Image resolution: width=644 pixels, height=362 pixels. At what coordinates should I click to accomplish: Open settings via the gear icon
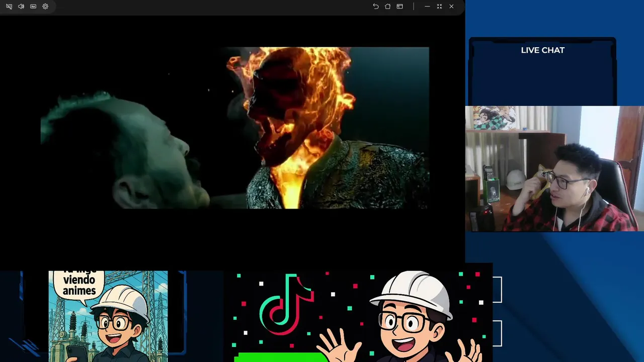click(x=45, y=7)
